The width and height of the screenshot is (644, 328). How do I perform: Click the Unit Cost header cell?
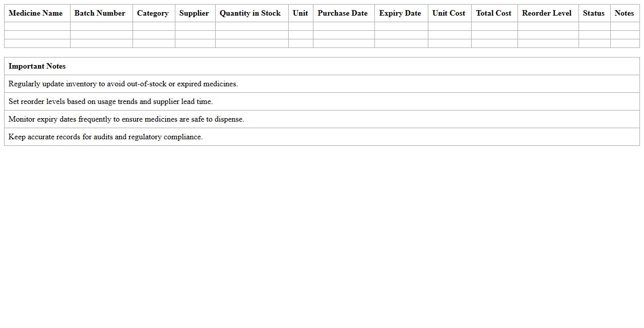click(x=448, y=13)
